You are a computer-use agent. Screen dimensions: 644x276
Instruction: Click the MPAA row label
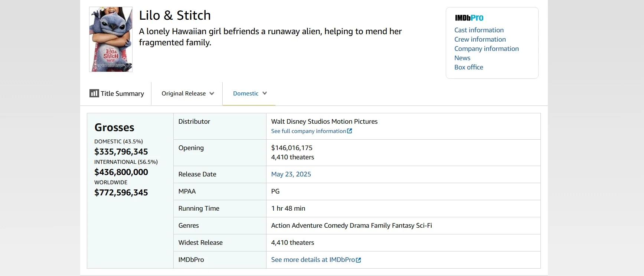[x=187, y=191]
